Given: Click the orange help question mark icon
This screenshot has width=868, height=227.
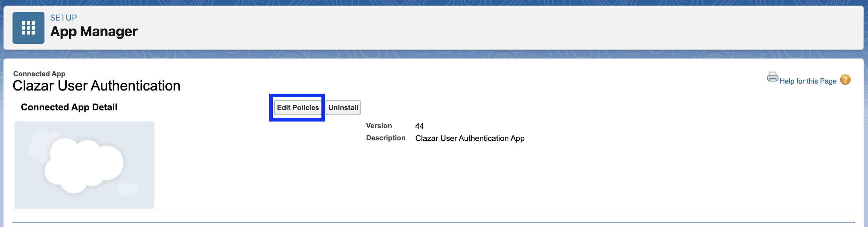Looking at the screenshot, I should 845,80.
